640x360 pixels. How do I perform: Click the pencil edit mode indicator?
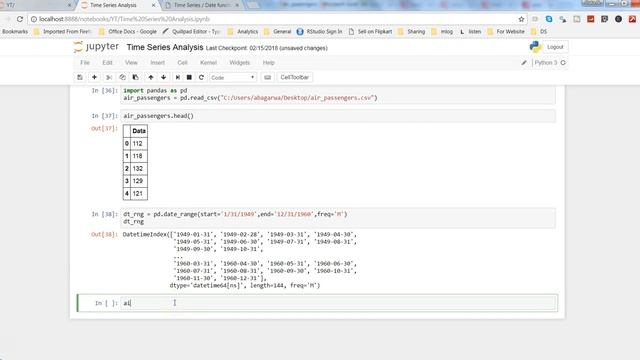[x=524, y=63]
